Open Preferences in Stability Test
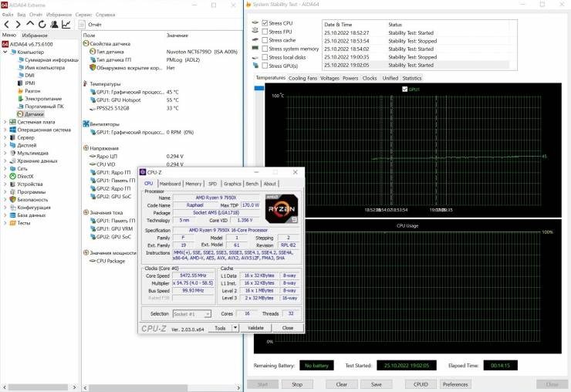This screenshot has height=392, width=571. coord(455,384)
